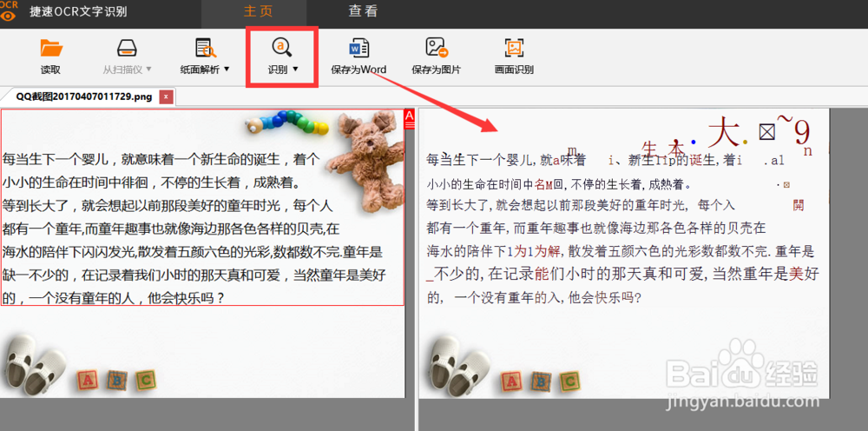
Task: Click source text line starting 每当生下一个婴儿
Action: (x=161, y=160)
